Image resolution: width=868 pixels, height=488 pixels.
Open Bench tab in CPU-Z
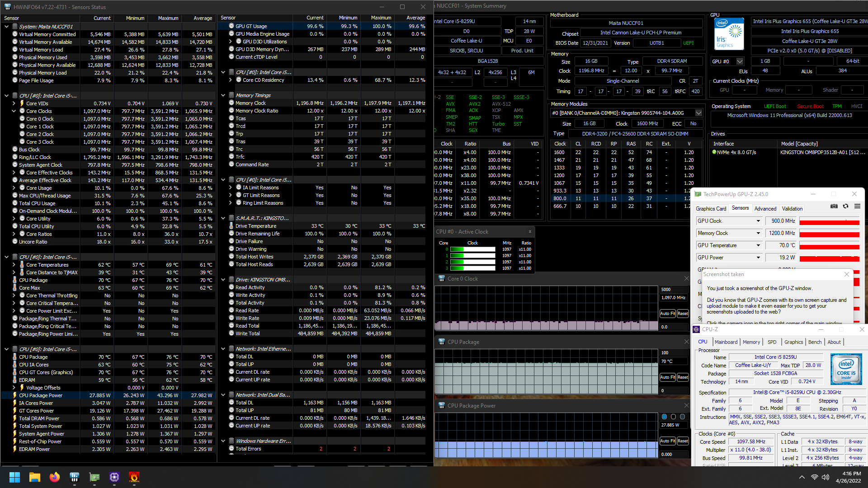tap(815, 342)
